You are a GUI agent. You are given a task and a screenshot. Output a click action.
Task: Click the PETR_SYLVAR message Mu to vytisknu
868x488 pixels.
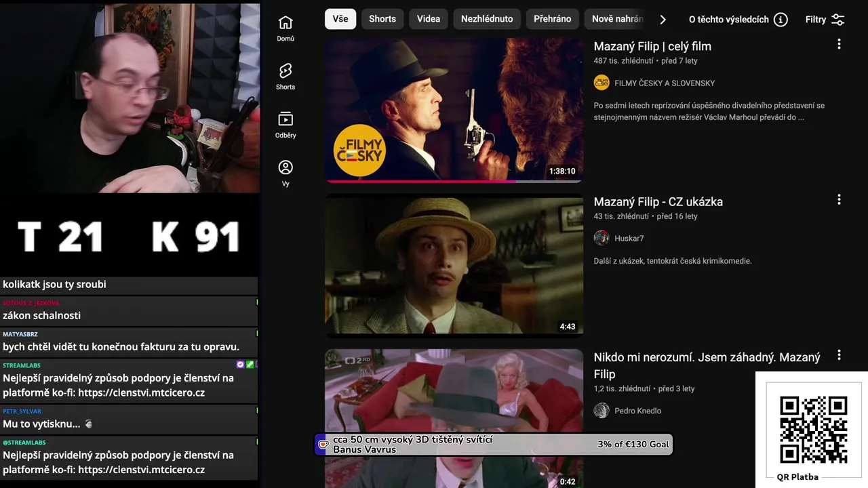129,419
